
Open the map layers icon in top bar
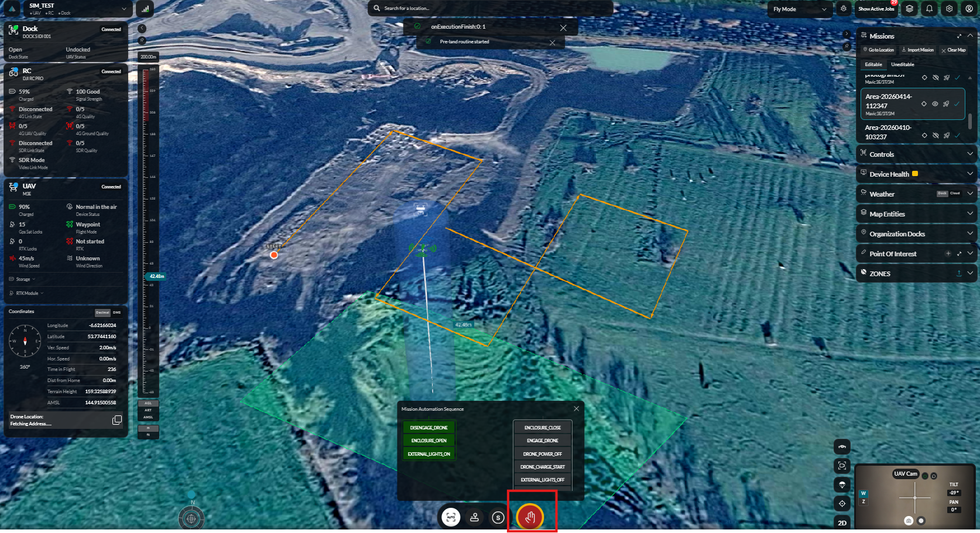coord(909,9)
